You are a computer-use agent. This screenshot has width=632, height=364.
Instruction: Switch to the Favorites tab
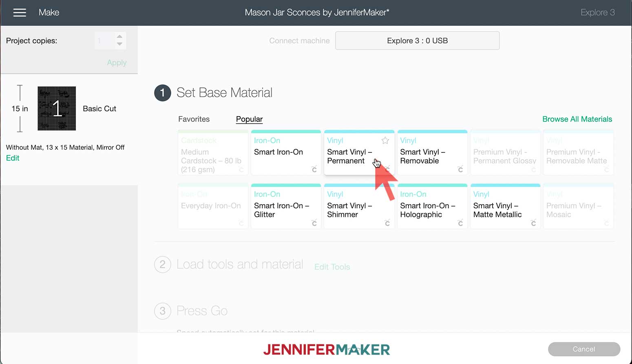(x=194, y=119)
